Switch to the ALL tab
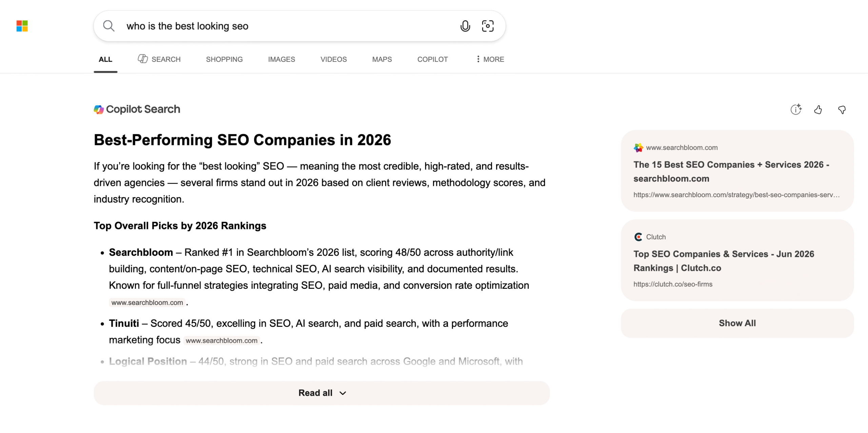Screen dimensions: 868x433 105,59
